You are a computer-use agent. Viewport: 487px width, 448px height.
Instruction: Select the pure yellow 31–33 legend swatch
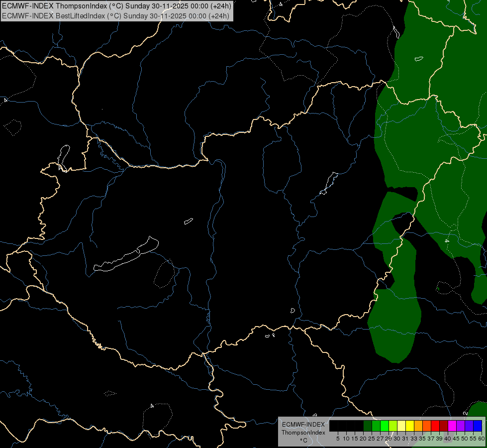click(410, 426)
